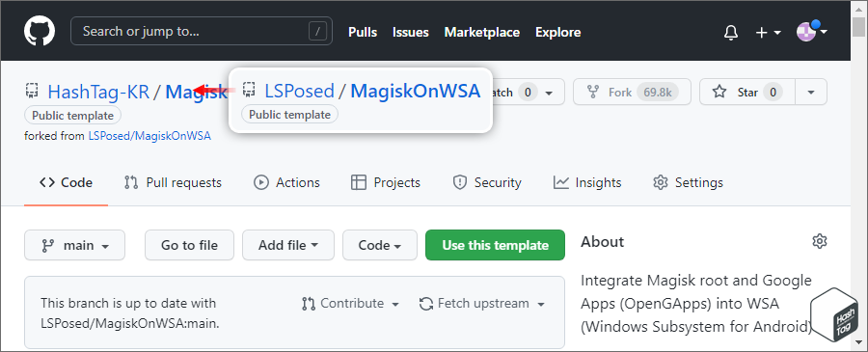Go to Marketplace in the header
The image size is (868, 352).
click(481, 32)
